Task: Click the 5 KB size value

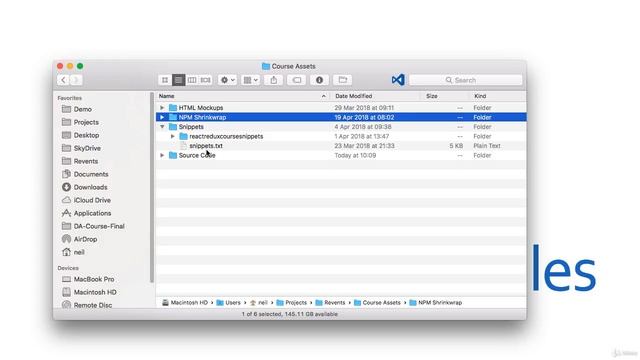Action: [456, 146]
